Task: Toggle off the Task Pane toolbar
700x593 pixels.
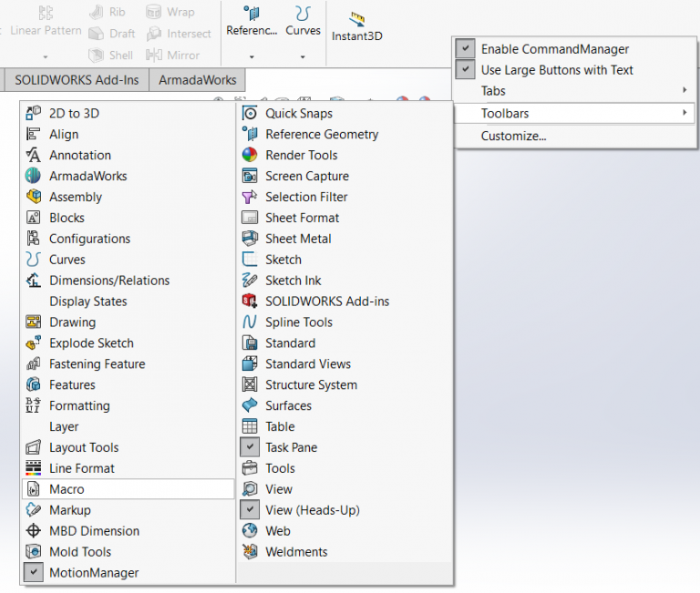Action: pos(250,447)
